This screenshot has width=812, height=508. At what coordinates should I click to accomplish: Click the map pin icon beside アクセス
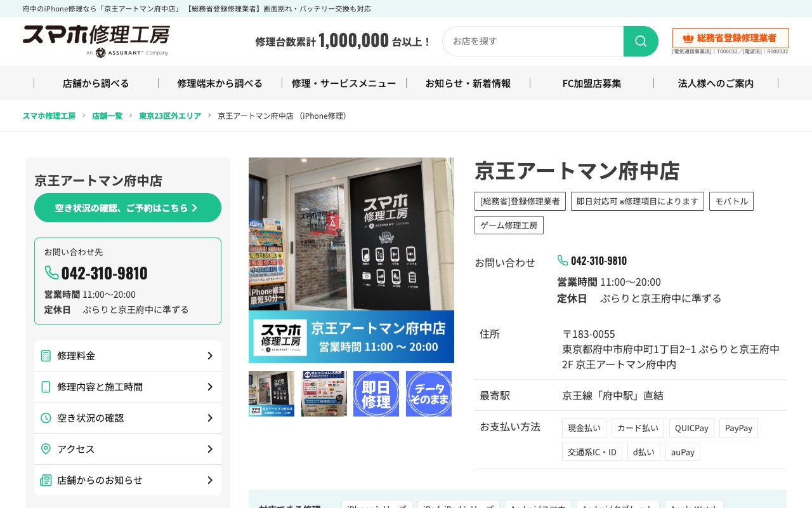tap(46, 449)
